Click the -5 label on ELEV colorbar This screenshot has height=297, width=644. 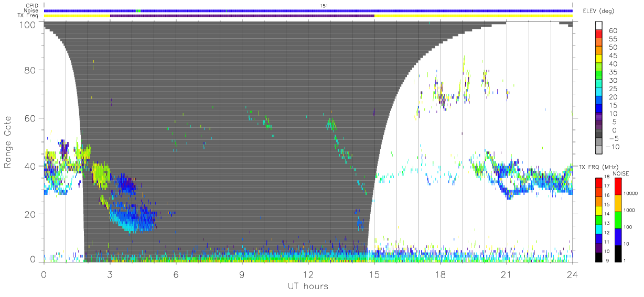[x=615, y=138]
